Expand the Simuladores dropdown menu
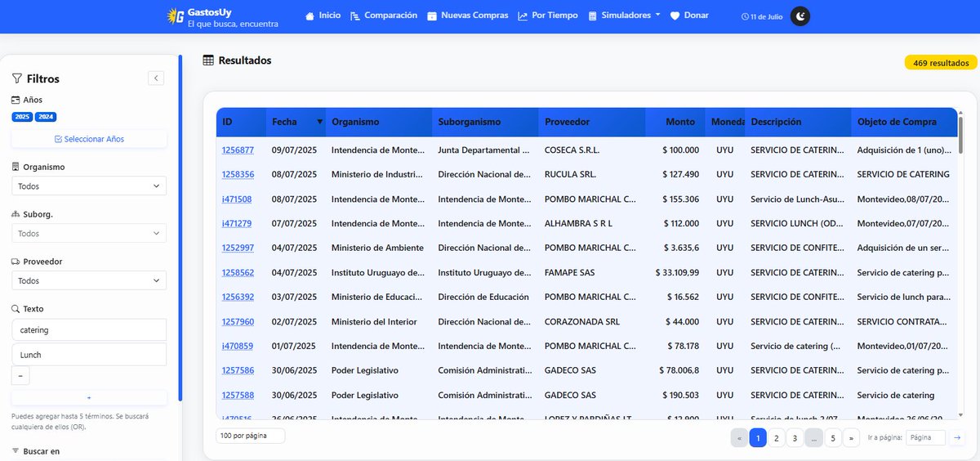The width and height of the screenshot is (980, 461). pyautogui.click(x=624, y=16)
